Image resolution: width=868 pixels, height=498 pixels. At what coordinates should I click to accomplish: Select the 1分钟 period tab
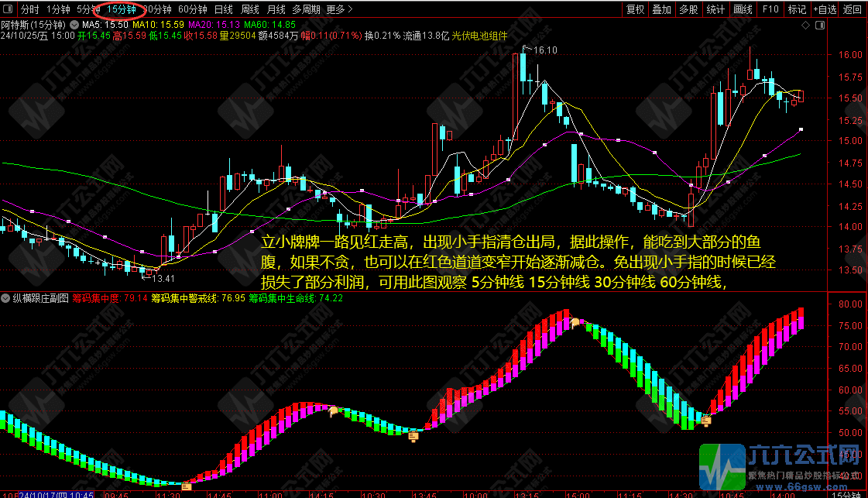[58, 9]
